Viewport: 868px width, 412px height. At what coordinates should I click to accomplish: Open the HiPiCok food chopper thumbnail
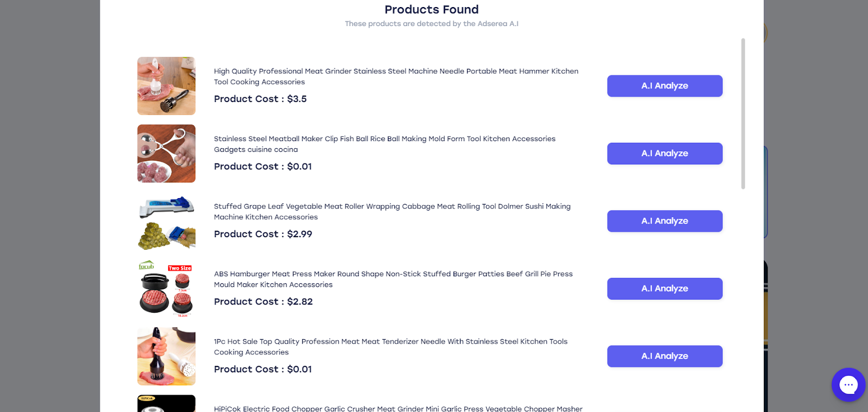166,404
